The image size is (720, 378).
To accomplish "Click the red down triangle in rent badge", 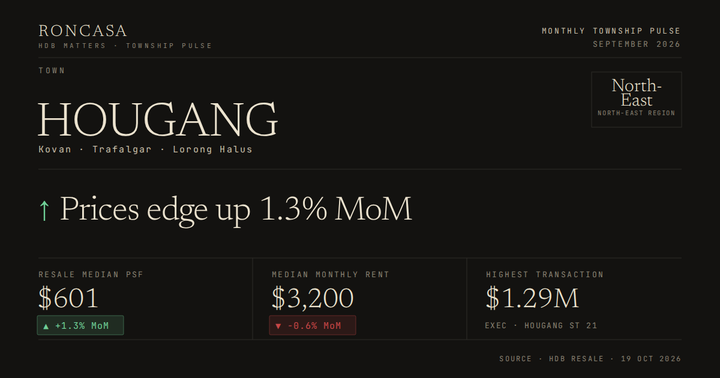I will [x=278, y=326].
